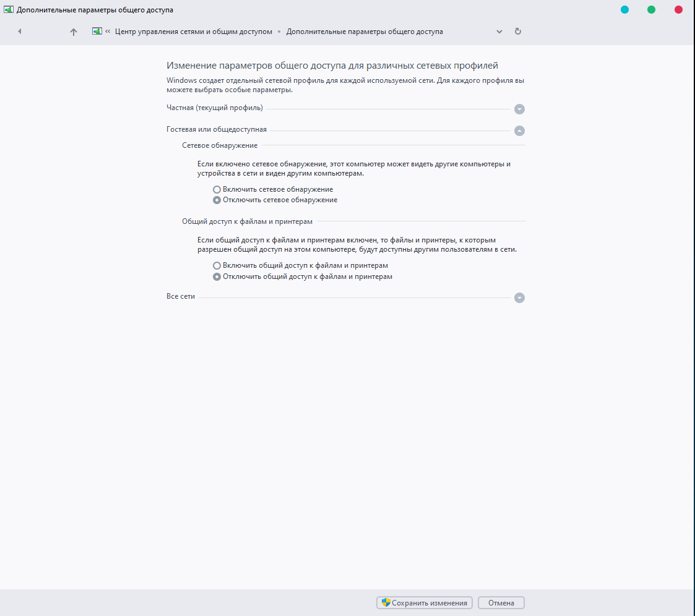Screen dimensions: 695x616
Task: Expand the Все сети section
Action: point(519,297)
